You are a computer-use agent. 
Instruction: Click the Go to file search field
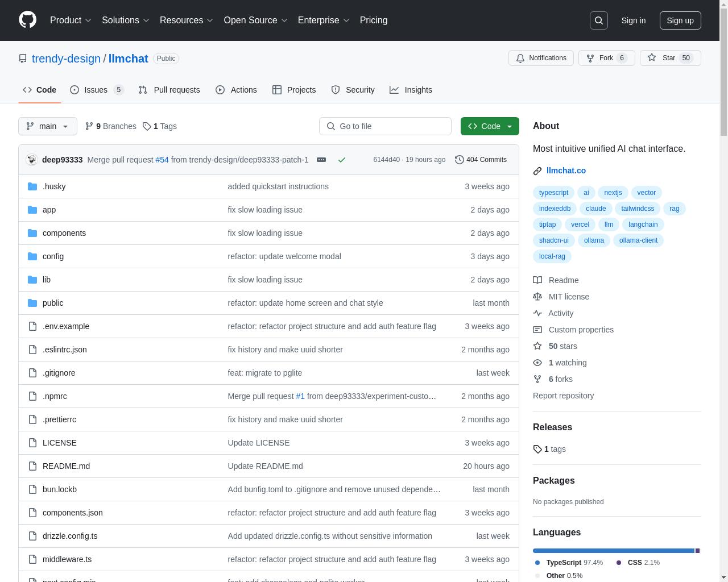(x=385, y=126)
